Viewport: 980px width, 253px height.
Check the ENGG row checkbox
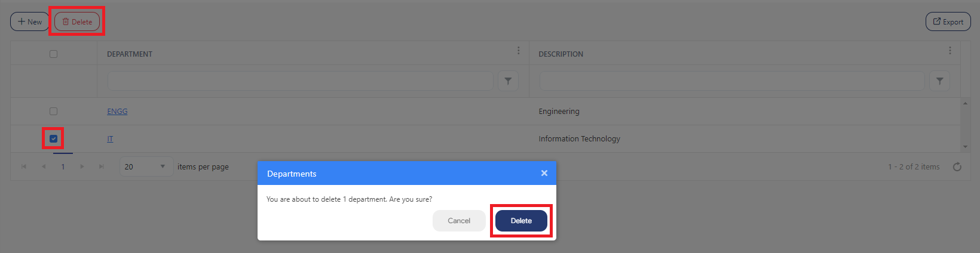pyautogui.click(x=54, y=111)
